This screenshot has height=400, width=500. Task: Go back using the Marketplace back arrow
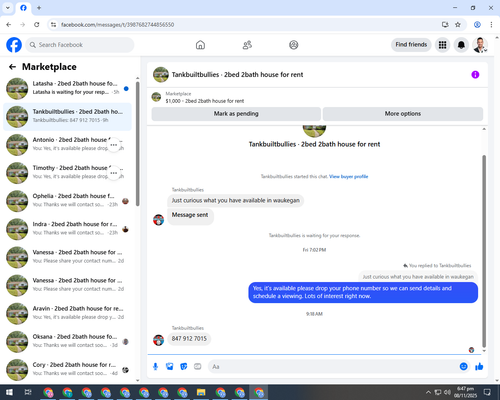(x=12, y=67)
